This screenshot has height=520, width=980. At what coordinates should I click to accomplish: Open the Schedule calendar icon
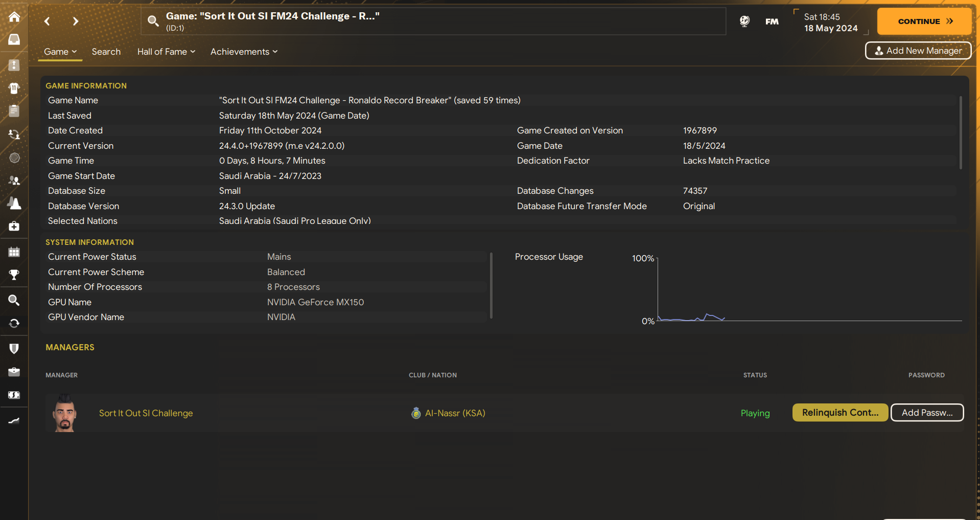(x=14, y=252)
